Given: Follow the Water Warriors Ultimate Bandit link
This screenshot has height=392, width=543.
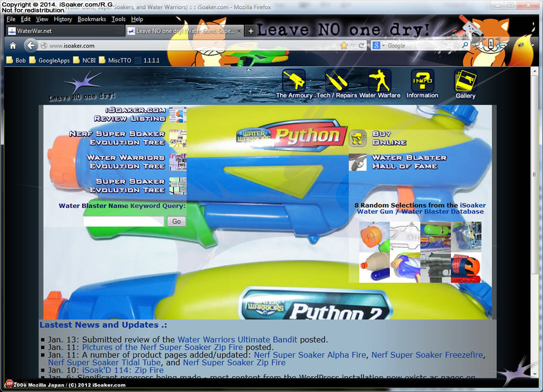Looking at the screenshot, I should pos(237,340).
